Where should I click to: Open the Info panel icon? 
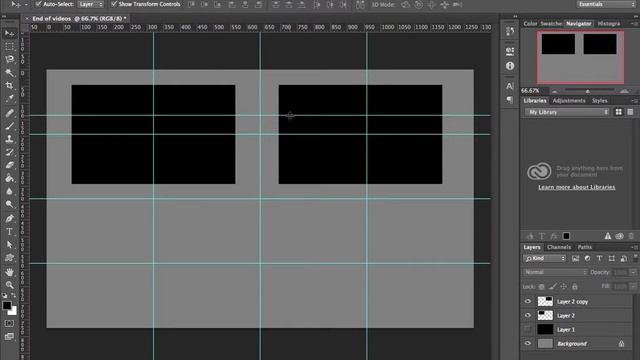tap(510, 66)
